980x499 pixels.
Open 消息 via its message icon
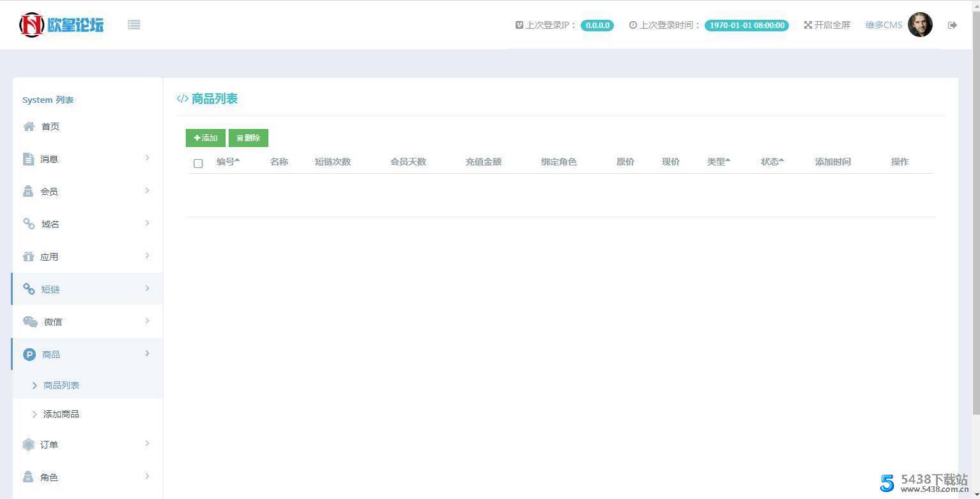pos(29,158)
